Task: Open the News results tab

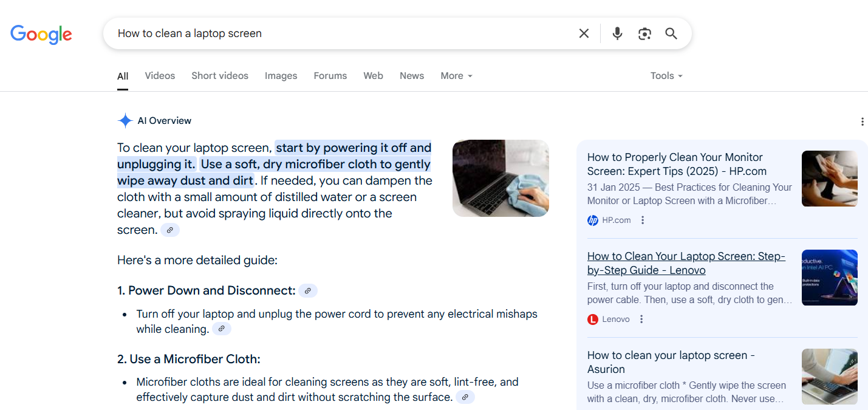Action: pyautogui.click(x=412, y=75)
